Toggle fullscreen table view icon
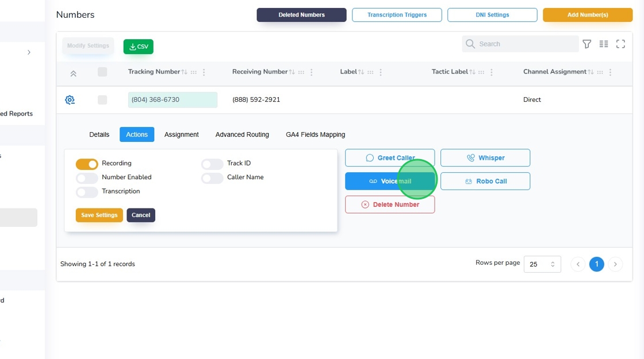The image size is (644, 359). [x=620, y=44]
